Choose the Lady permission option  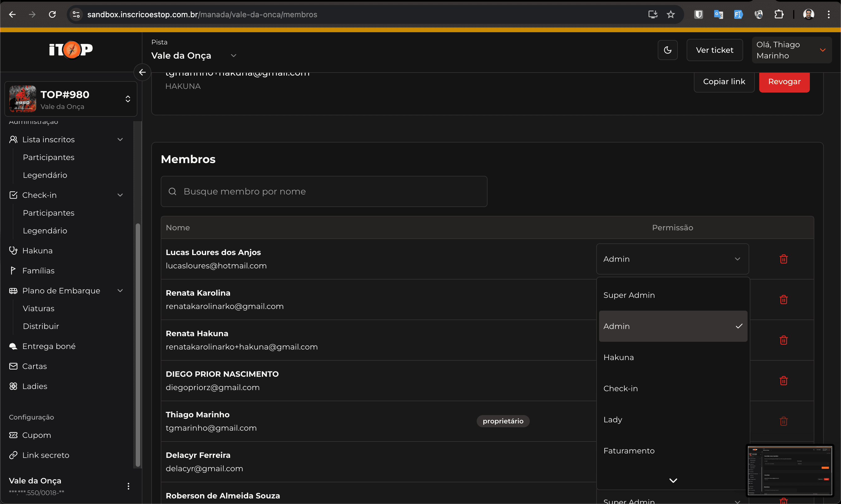673,420
